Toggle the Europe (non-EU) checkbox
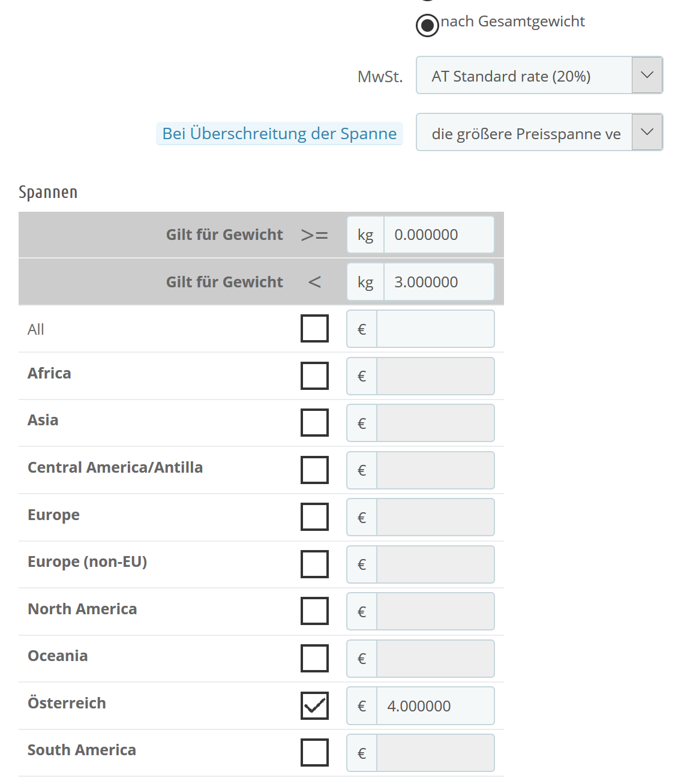This screenshot has height=784, width=684. 314,564
